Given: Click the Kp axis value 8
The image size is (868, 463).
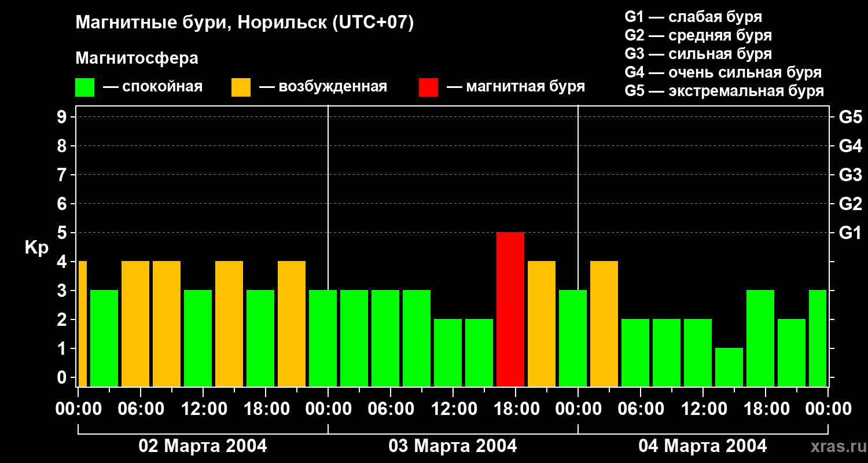Looking at the screenshot, I should click(x=63, y=146).
